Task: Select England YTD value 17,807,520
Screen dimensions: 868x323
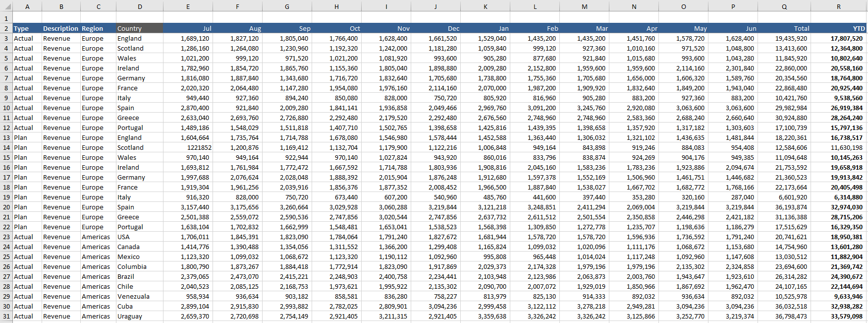Action: pos(839,38)
